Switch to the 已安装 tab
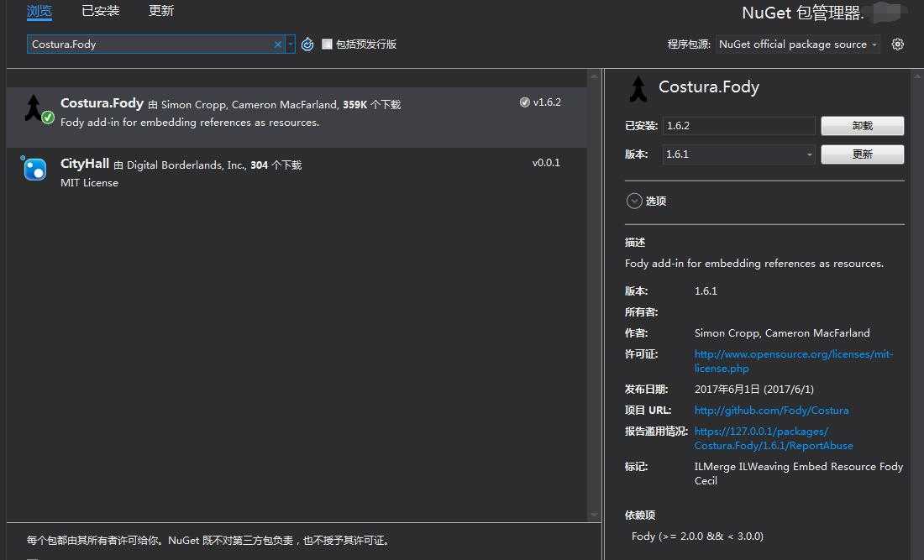924x560 pixels. (100, 11)
